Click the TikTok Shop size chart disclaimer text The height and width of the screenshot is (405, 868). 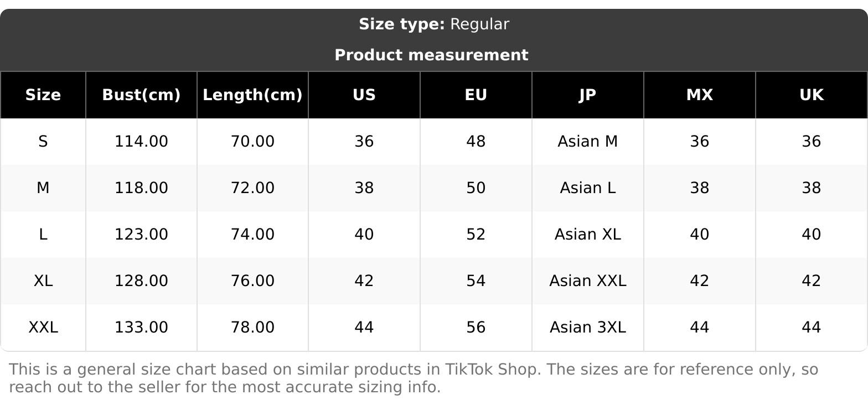click(413, 378)
